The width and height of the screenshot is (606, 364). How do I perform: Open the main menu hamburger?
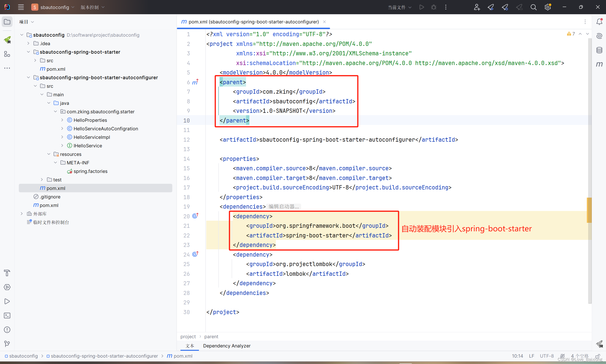pyautogui.click(x=21, y=7)
